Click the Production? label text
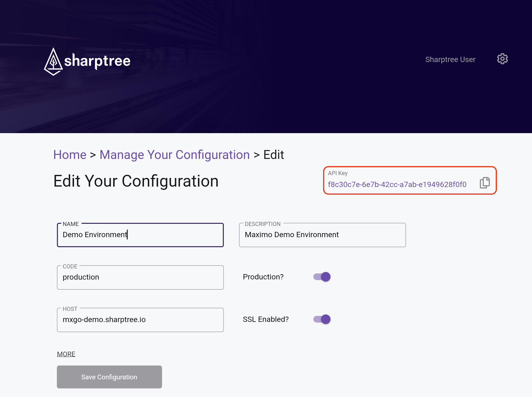 click(x=263, y=277)
